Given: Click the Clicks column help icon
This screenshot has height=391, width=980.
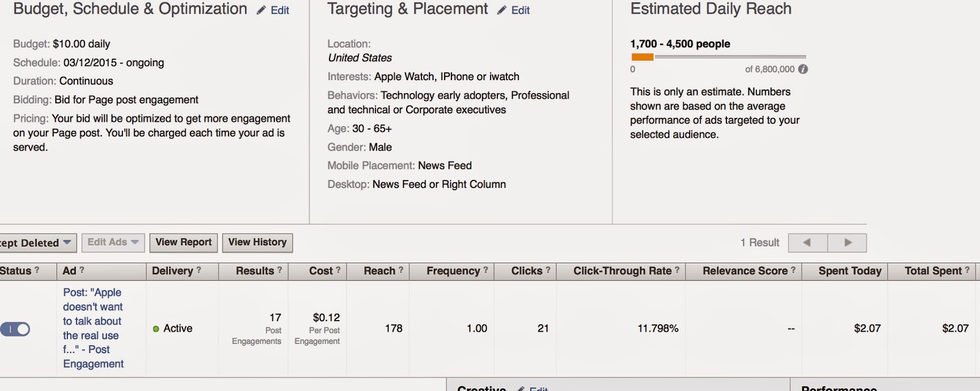Looking at the screenshot, I should click(548, 270).
